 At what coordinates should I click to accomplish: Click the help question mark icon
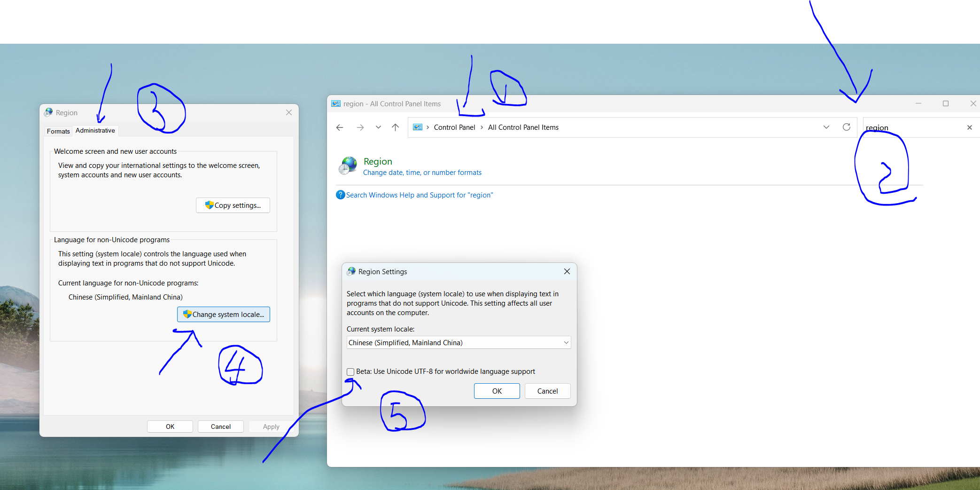[x=340, y=195]
